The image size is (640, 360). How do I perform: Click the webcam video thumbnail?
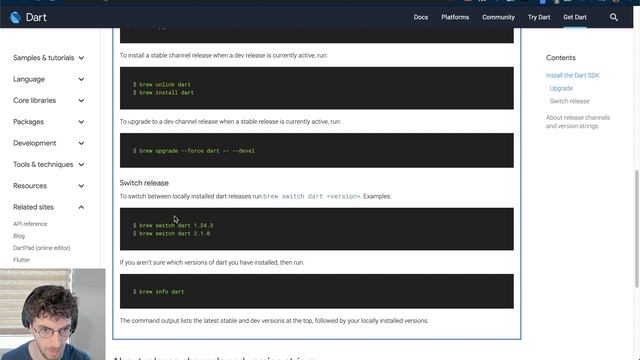(x=53, y=314)
